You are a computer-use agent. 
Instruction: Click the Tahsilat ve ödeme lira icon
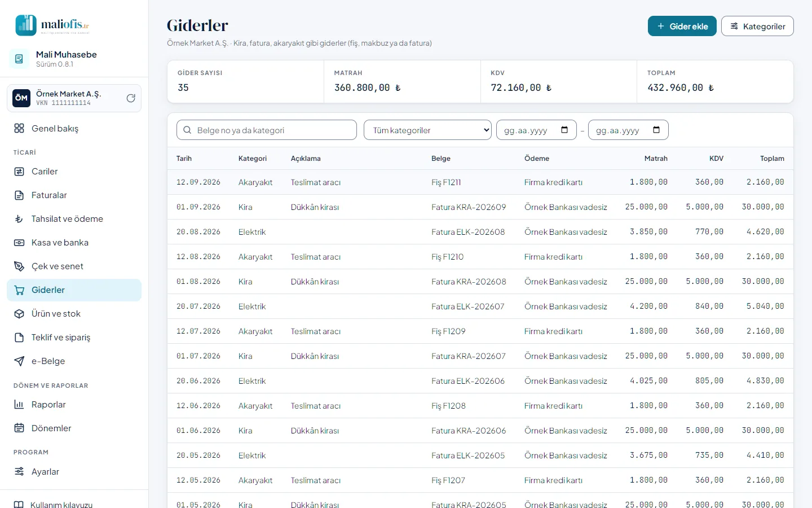19,219
